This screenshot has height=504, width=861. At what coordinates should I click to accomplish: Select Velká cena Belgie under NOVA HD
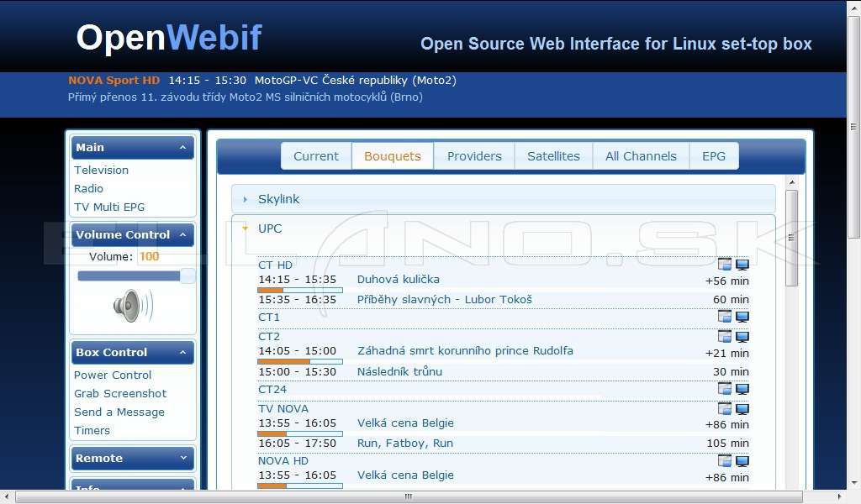[x=406, y=475]
